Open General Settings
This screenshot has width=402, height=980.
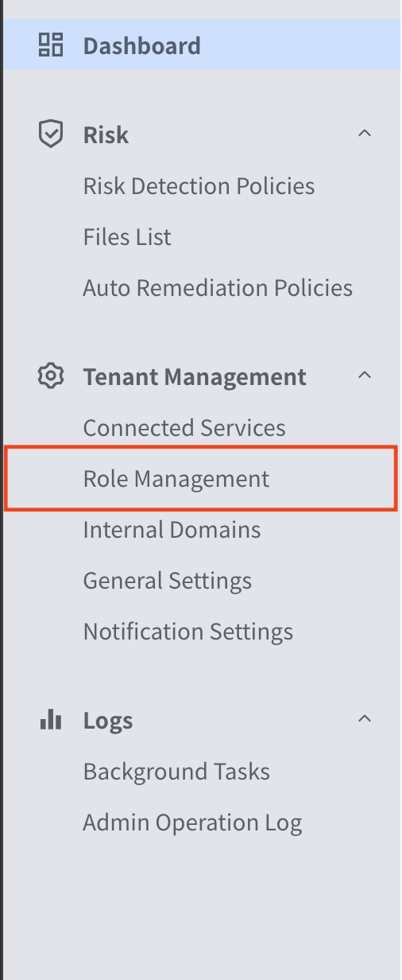click(x=168, y=581)
